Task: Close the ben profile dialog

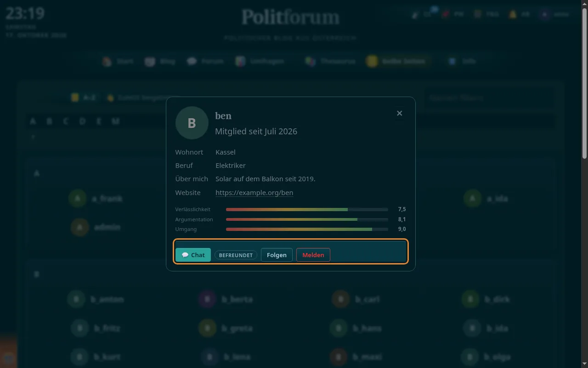Action: [x=399, y=113]
